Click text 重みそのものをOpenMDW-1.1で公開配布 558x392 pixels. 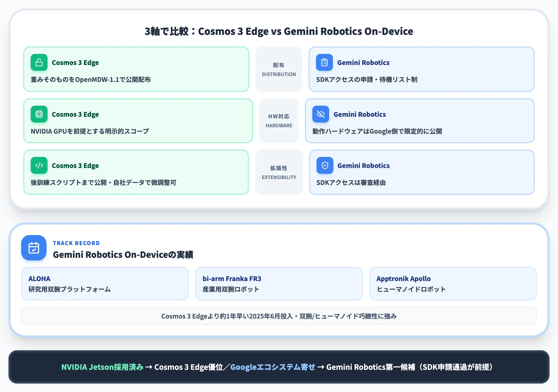click(91, 80)
